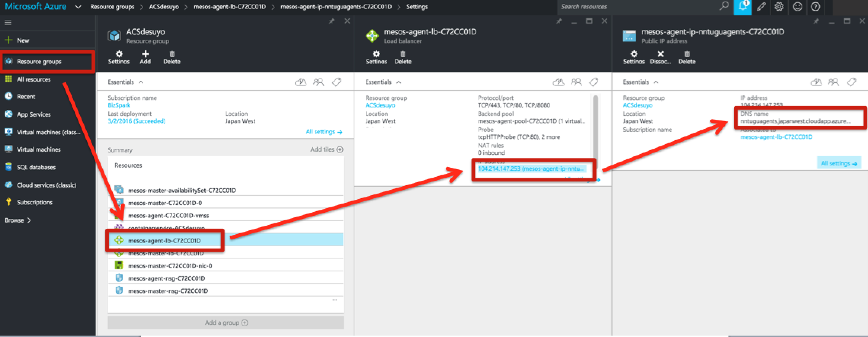This screenshot has width=868, height=337.
Task: Click the search magnifier icon
Action: click(724, 6)
